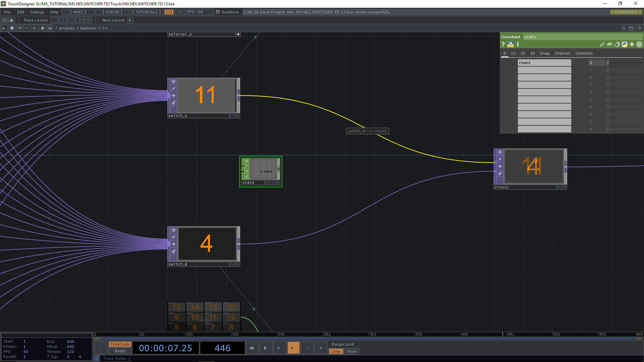Viewport: 644px width, 362px height.
Task: Select the single pane layout icon
Action: 54,20
